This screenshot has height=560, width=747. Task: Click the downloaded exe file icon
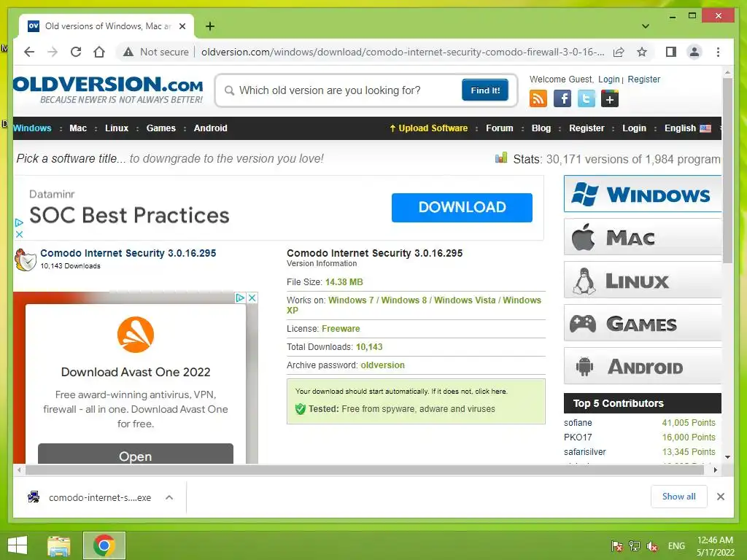pos(34,497)
